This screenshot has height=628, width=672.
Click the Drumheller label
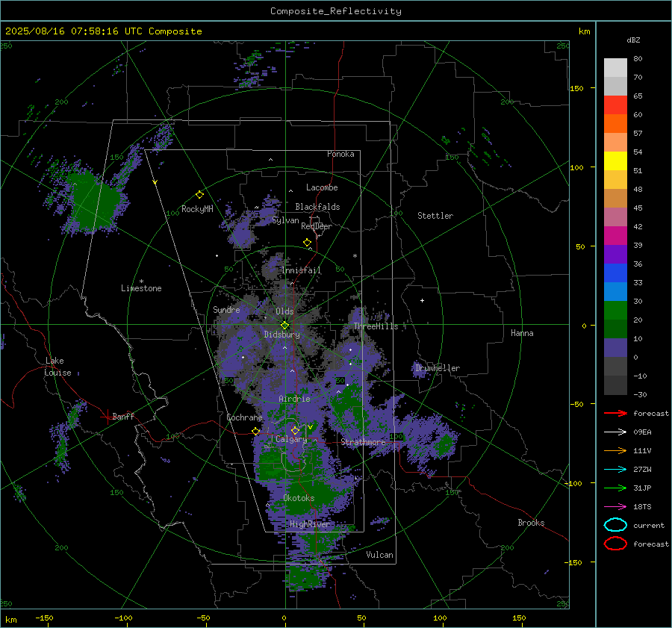pos(438,368)
